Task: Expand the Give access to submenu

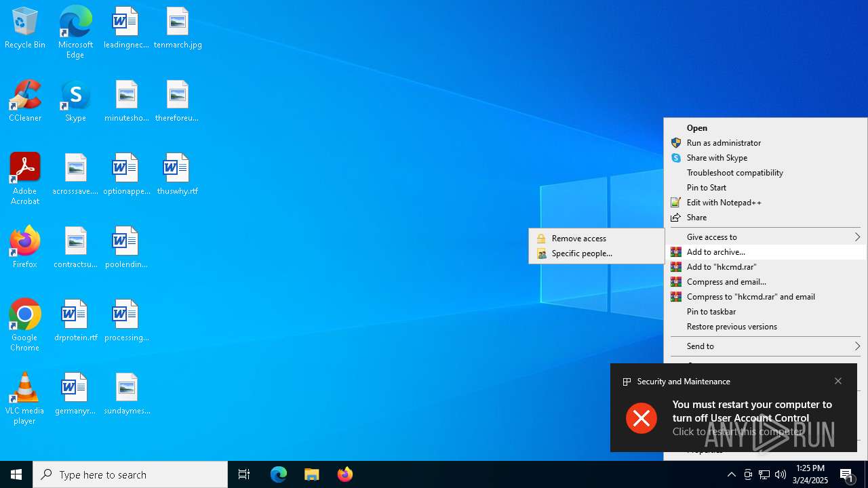Action: 765,237
